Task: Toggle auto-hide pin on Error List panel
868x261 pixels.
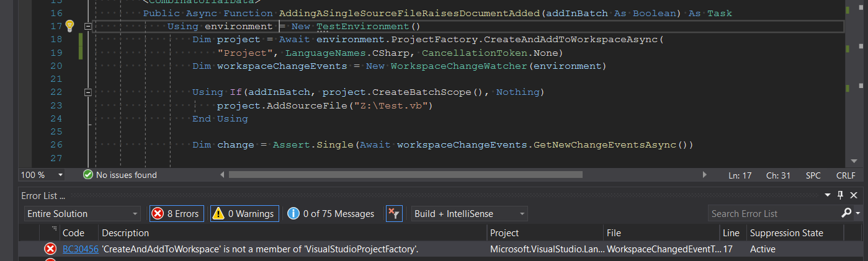Action: click(840, 195)
